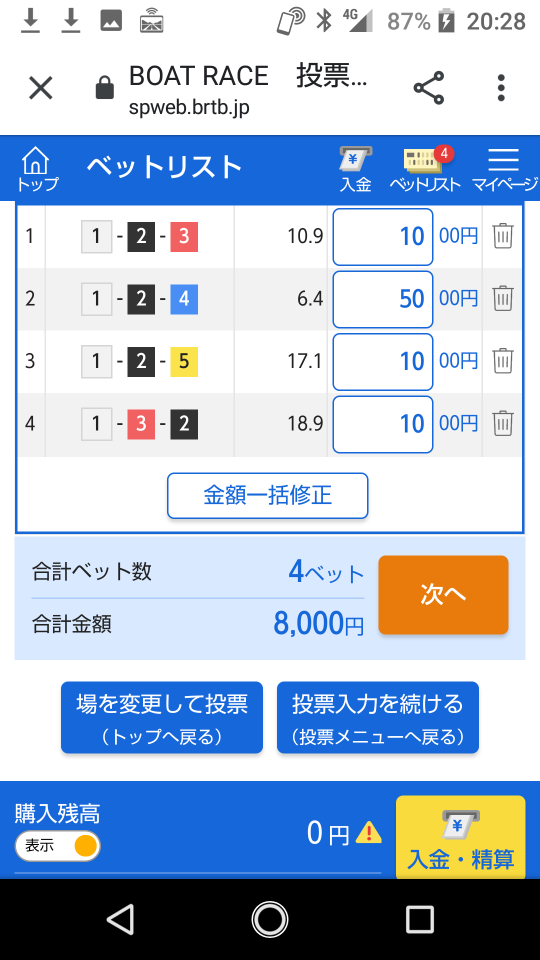540x960 pixels.
Task: Click the 金額一括修正 button
Action: pyautogui.click(x=268, y=495)
